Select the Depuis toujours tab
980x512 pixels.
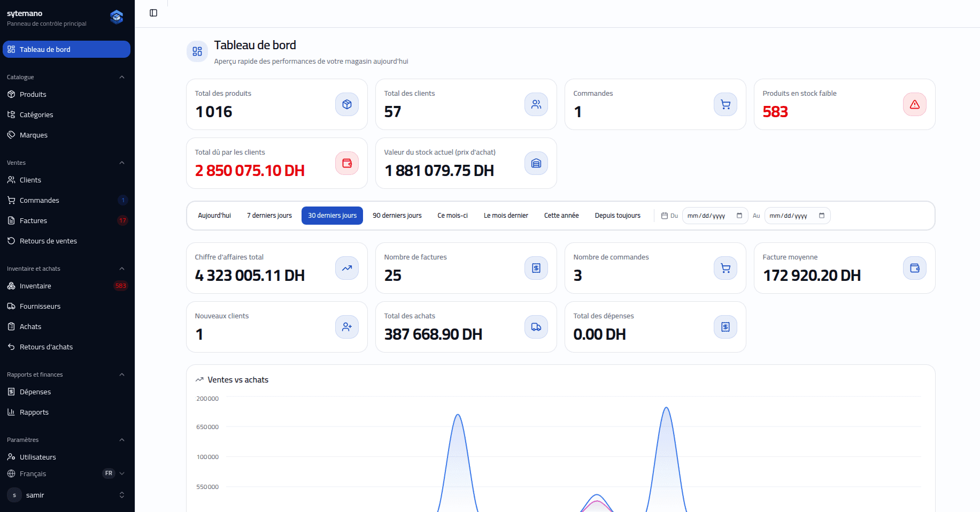point(618,216)
